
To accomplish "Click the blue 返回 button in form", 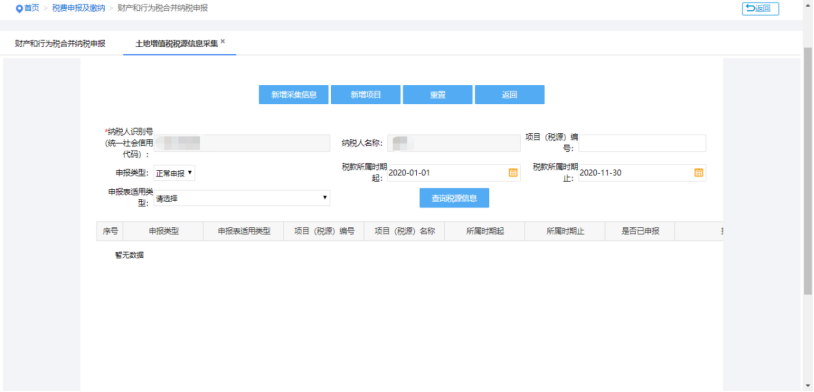I will pos(509,94).
